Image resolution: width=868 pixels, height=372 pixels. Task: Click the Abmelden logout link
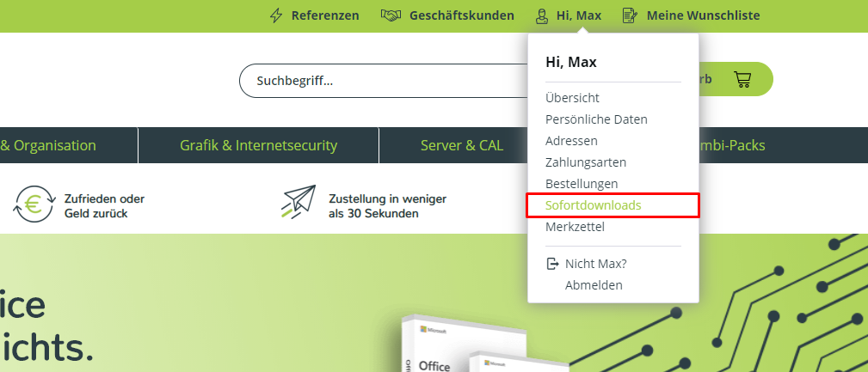click(x=594, y=285)
